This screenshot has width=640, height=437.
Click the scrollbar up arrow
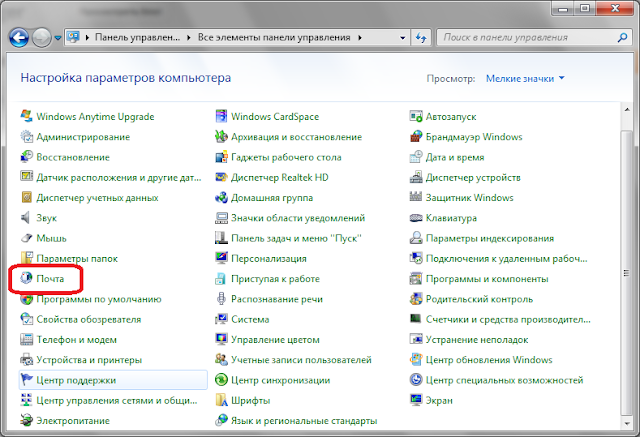pos(627,109)
